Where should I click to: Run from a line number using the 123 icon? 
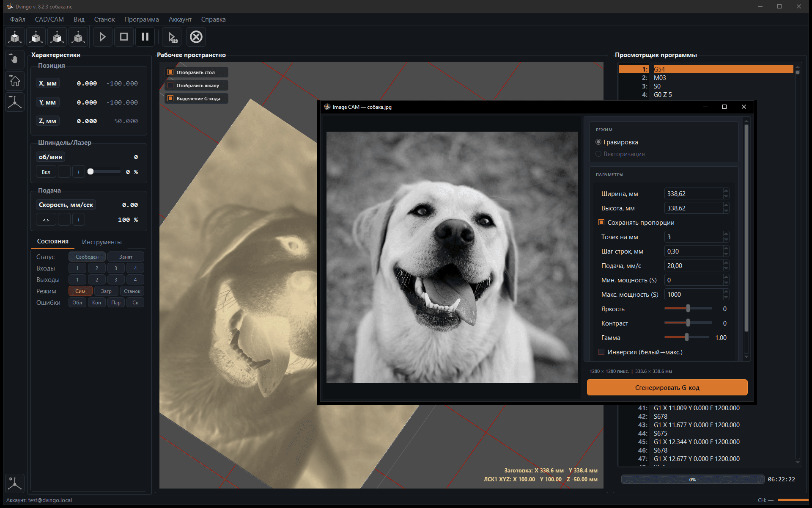(173, 37)
